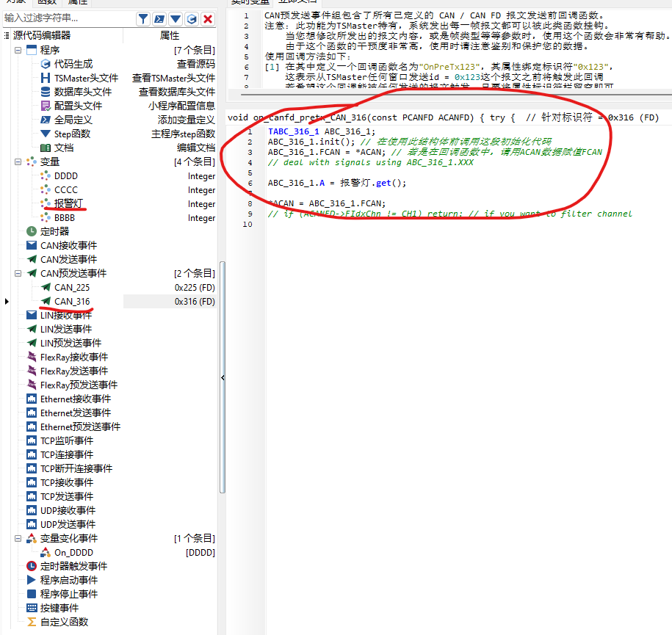Image resolution: width=672 pixels, height=635 pixels.
Task: Select variable 报警灯
Action: pyautogui.click(x=68, y=203)
